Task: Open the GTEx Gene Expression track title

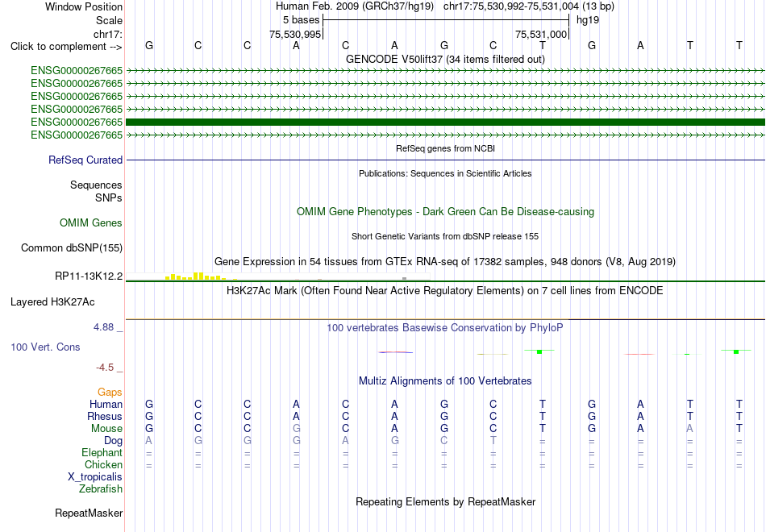Action: click(x=445, y=262)
